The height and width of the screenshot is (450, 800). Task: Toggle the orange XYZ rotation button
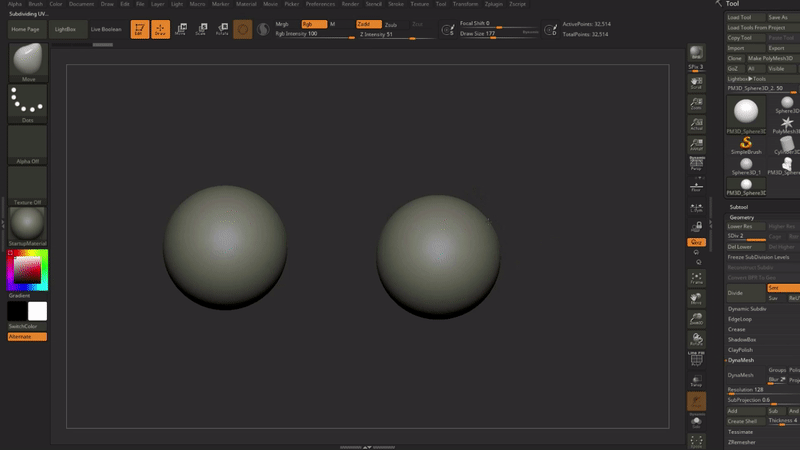(x=696, y=242)
